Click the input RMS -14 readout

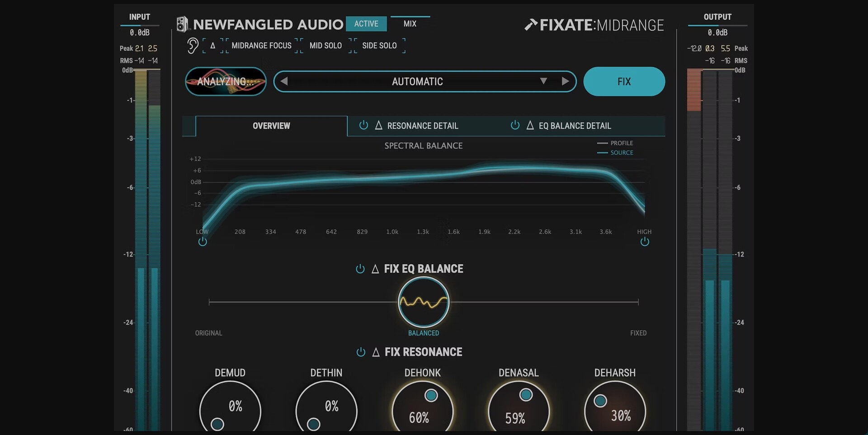point(139,61)
